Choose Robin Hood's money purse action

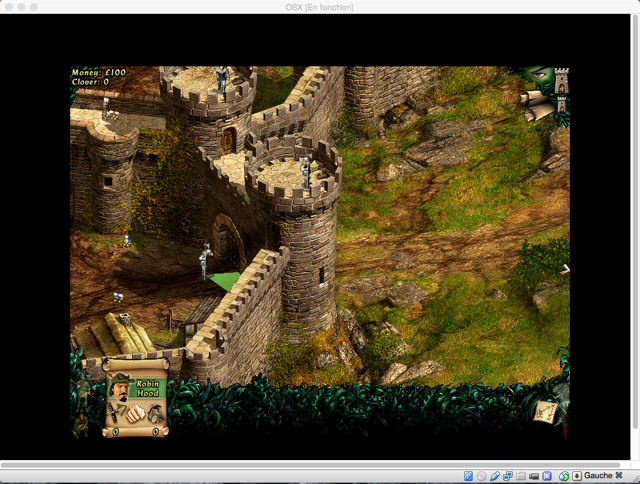pos(156,413)
